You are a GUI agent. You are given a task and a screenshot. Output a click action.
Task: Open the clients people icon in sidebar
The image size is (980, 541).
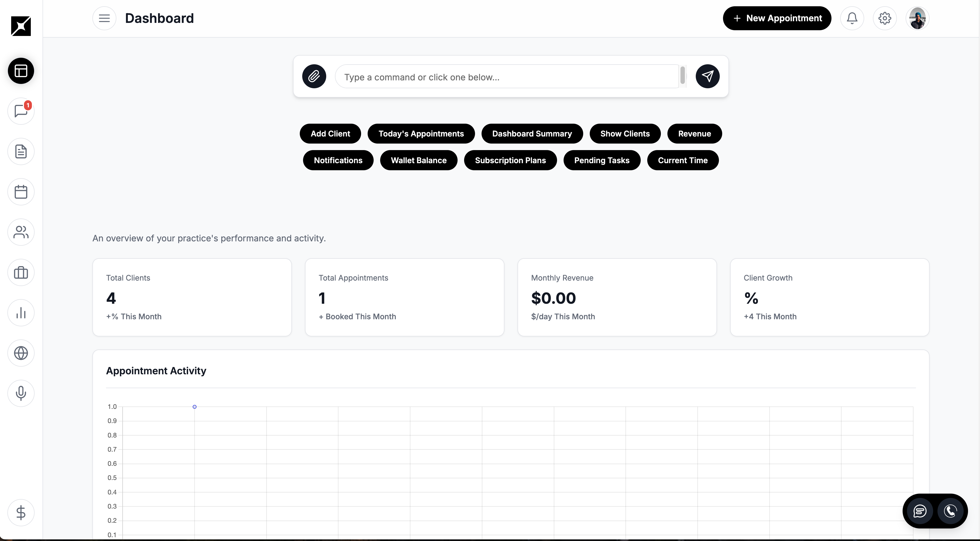[x=21, y=232]
